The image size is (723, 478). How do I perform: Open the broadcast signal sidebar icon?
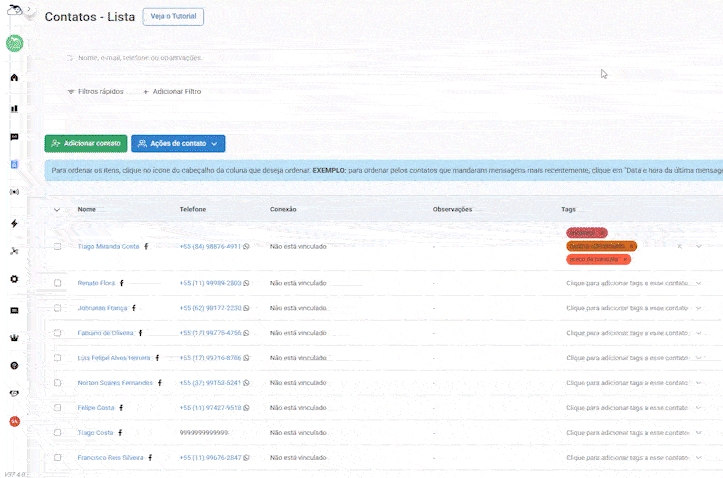pos(14,191)
